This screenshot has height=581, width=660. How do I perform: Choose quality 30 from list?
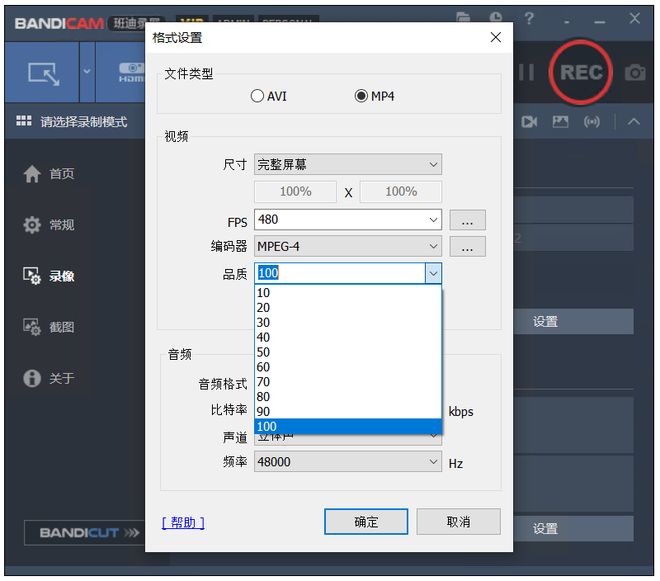pyautogui.click(x=348, y=322)
